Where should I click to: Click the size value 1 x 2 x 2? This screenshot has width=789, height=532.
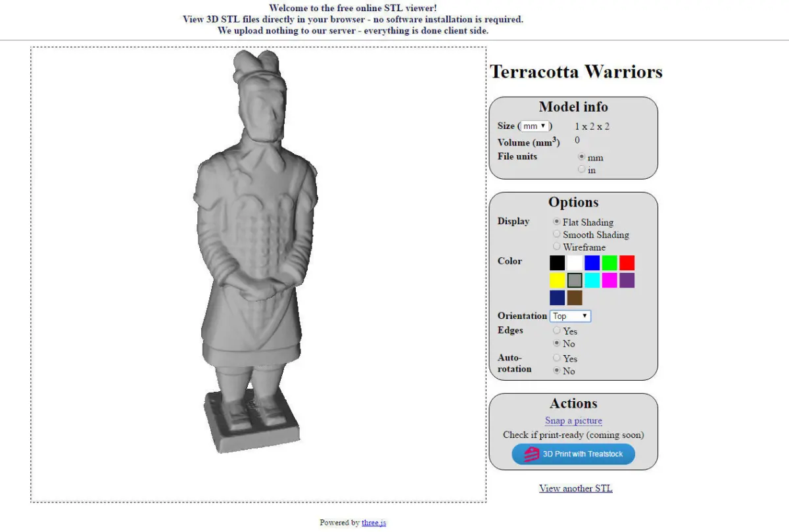(592, 126)
